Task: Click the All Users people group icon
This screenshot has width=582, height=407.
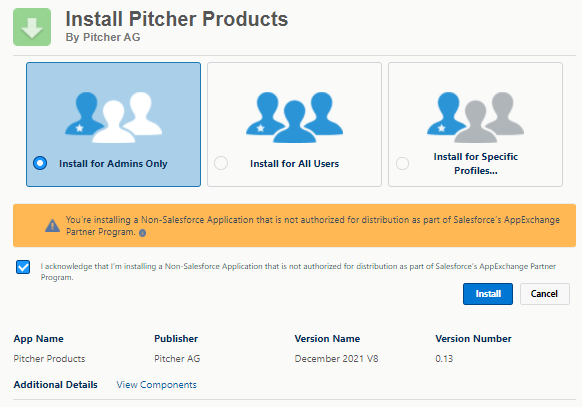Action: [294, 117]
